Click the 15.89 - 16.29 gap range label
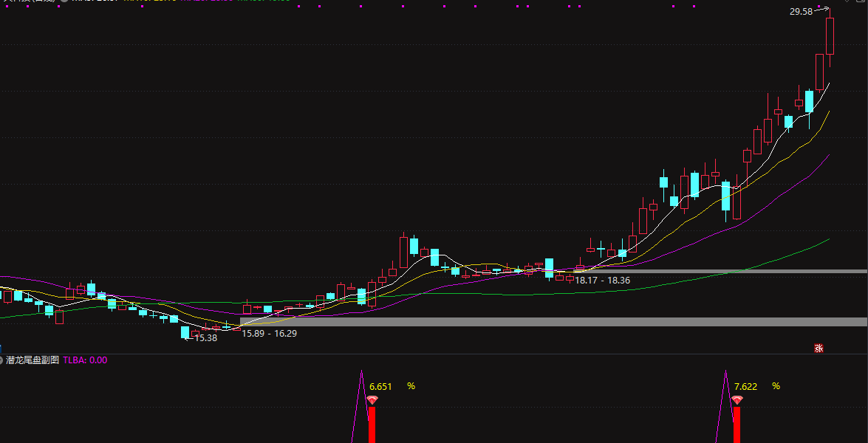868x443 pixels. (x=270, y=334)
